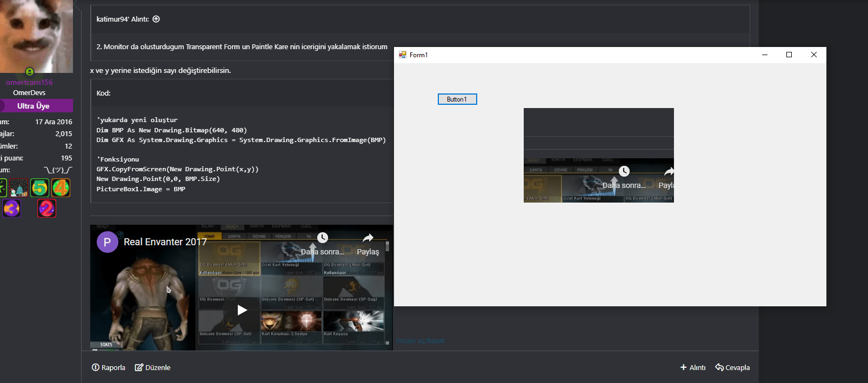This screenshot has height=383, width=868.
Task: Edit the post with Düzenle
Action: [152, 367]
